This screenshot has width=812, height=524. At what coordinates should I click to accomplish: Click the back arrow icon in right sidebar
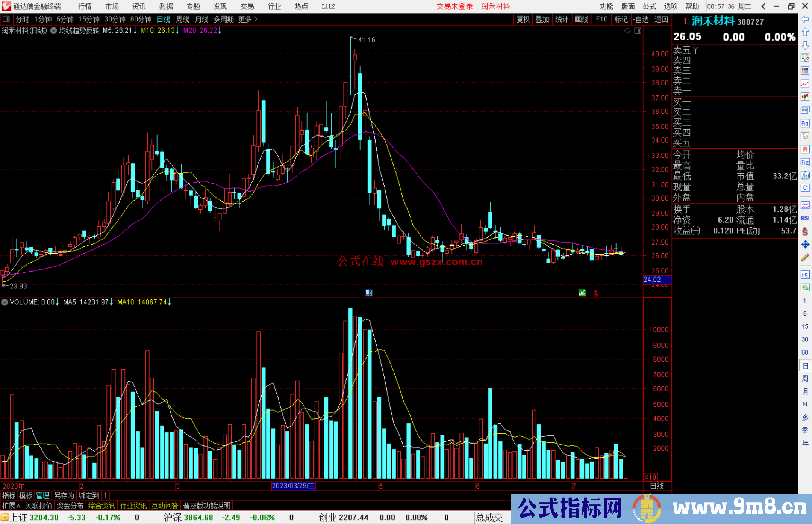coord(805,19)
